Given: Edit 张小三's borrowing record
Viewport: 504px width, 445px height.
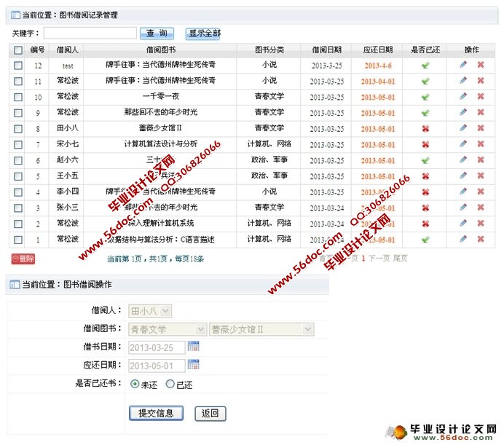Looking at the screenshot, I should tap(463, 208).
